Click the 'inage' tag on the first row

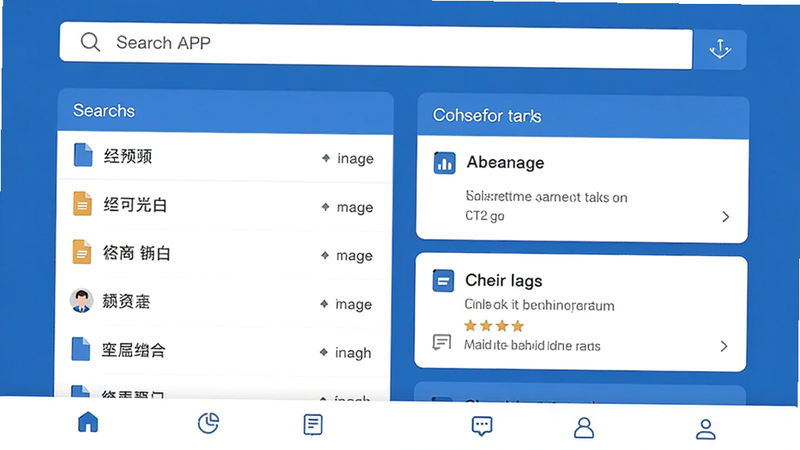pyautogui.click(x=355, y=159)
